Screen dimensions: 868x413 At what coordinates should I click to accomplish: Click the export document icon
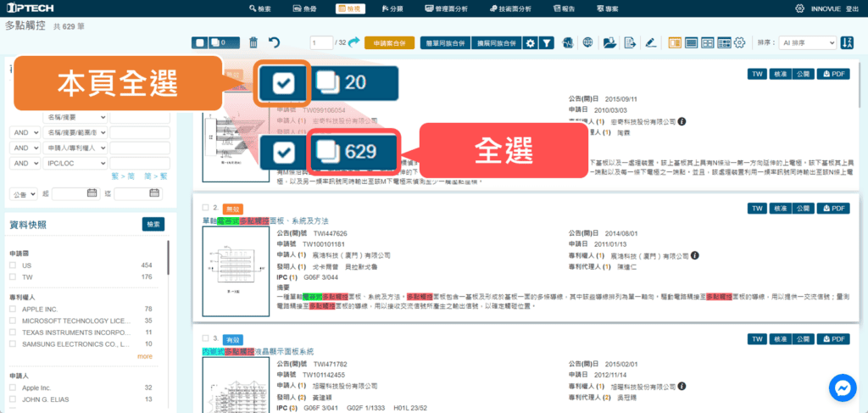click(630, 42)
